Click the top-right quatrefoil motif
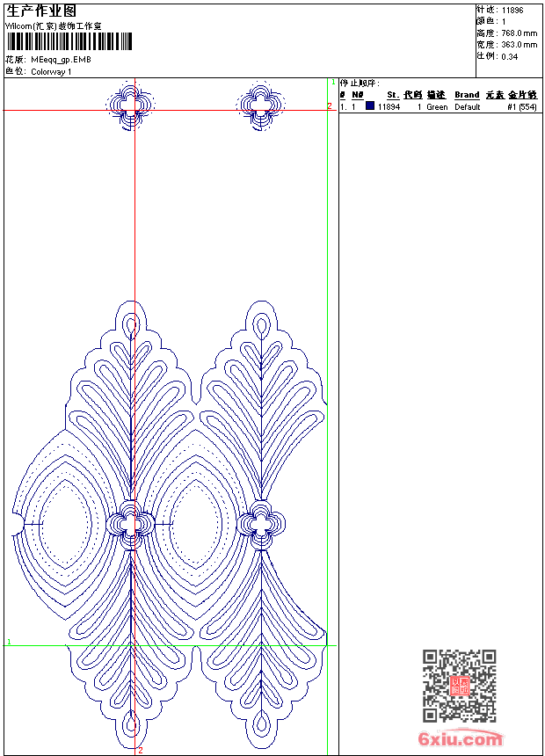Screen dimensions: 545x756 pyautogui.click(x=261, y=105)
